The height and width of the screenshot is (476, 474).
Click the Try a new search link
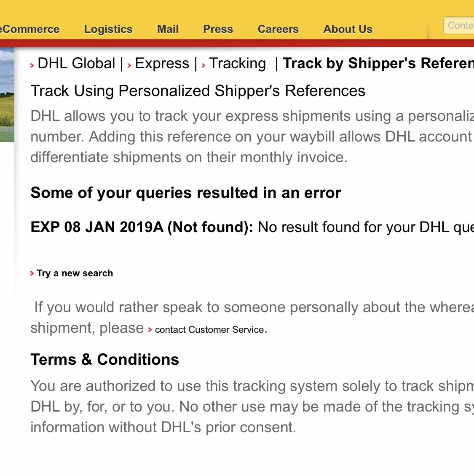point(75,273)
